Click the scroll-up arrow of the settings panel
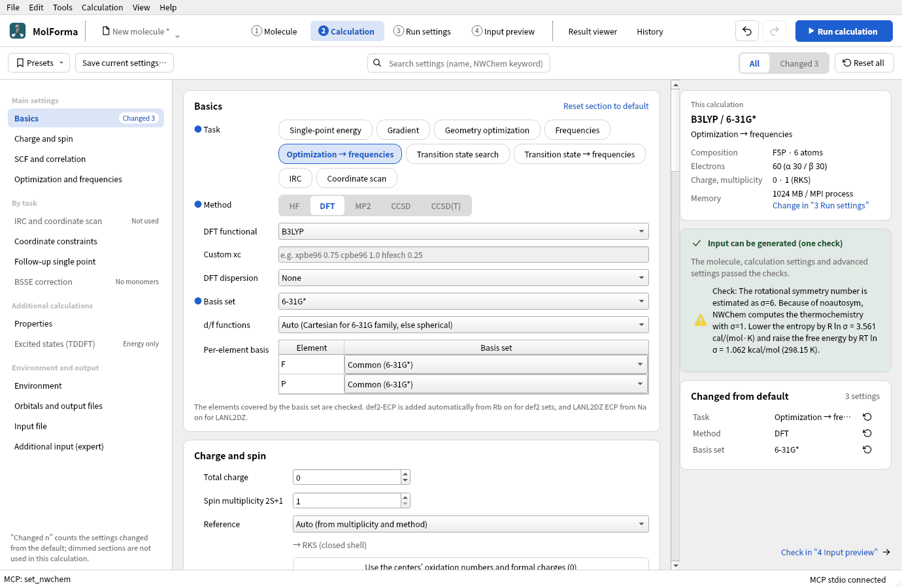 point(675,84)
